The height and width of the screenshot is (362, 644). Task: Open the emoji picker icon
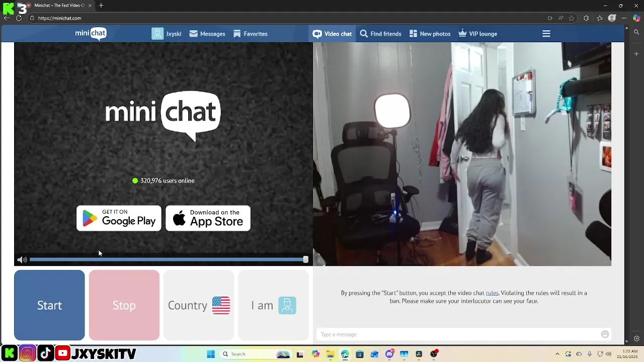[x=605, y=334]
